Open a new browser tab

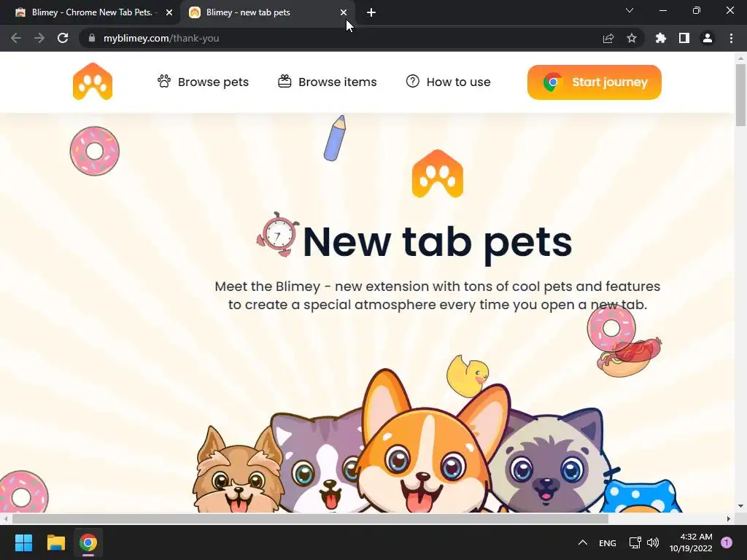pos(371,12)
